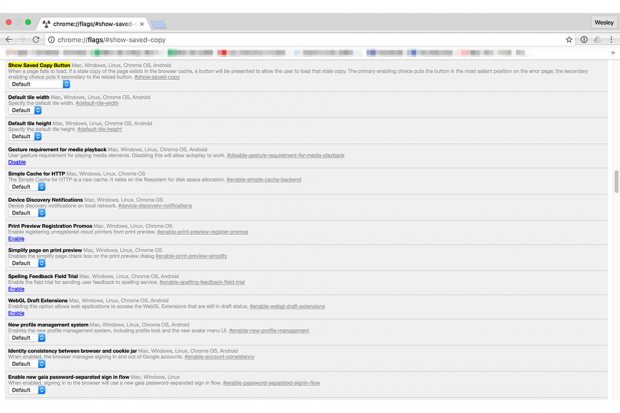Open the Simple Cache for HTTP dropdown

tap(27, 187)
